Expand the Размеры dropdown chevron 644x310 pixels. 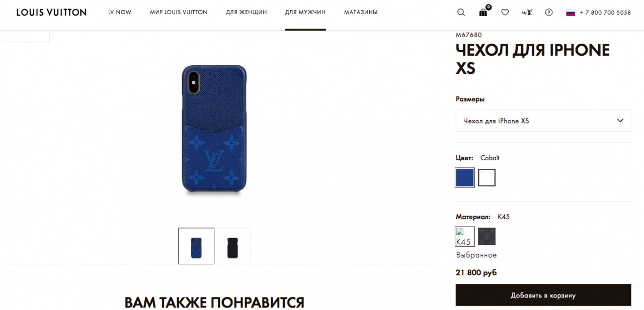click(x=620, y=121)
